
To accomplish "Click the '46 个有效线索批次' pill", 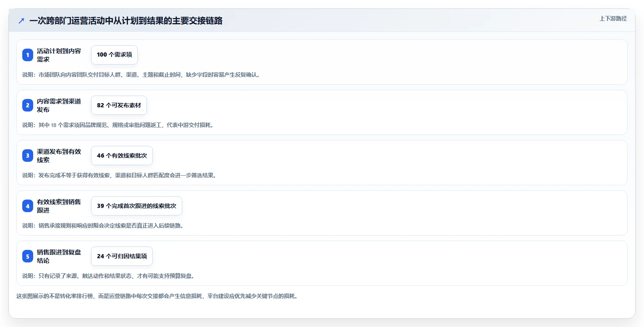I will point(122,156).
